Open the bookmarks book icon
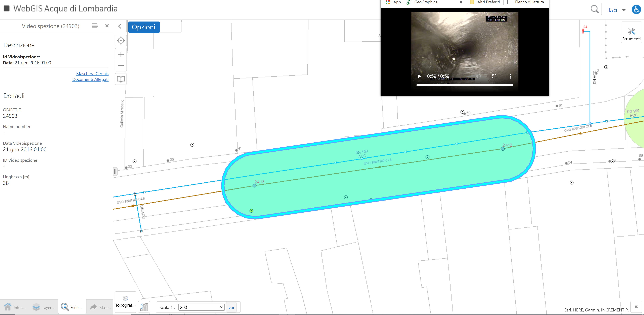 click(x=121, y=79)
